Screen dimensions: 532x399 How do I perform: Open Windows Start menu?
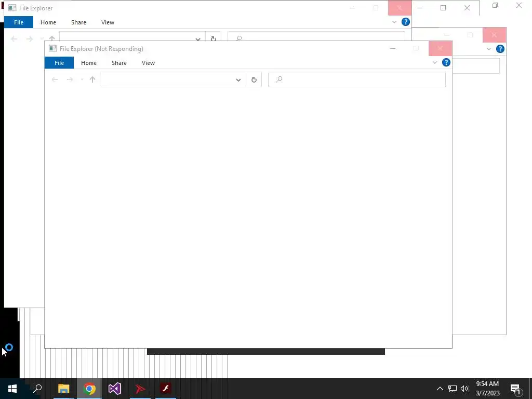tap(12, 389)
